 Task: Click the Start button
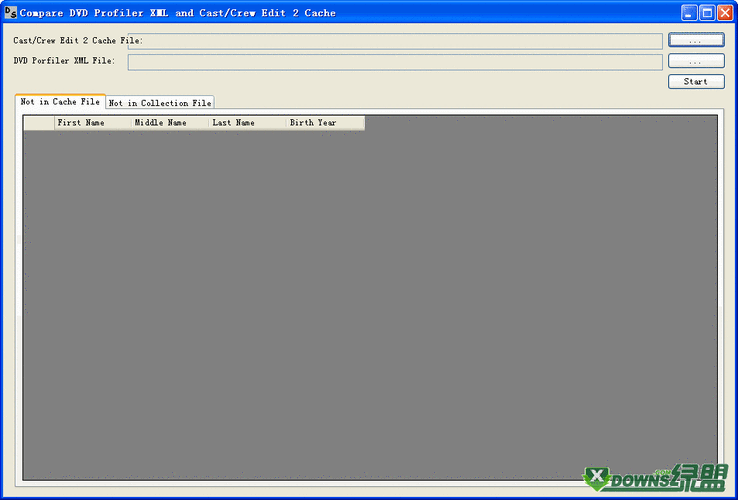[x=696, y=81]
